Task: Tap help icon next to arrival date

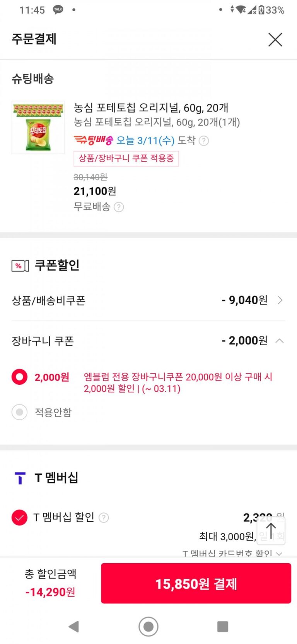Action: 204,140
